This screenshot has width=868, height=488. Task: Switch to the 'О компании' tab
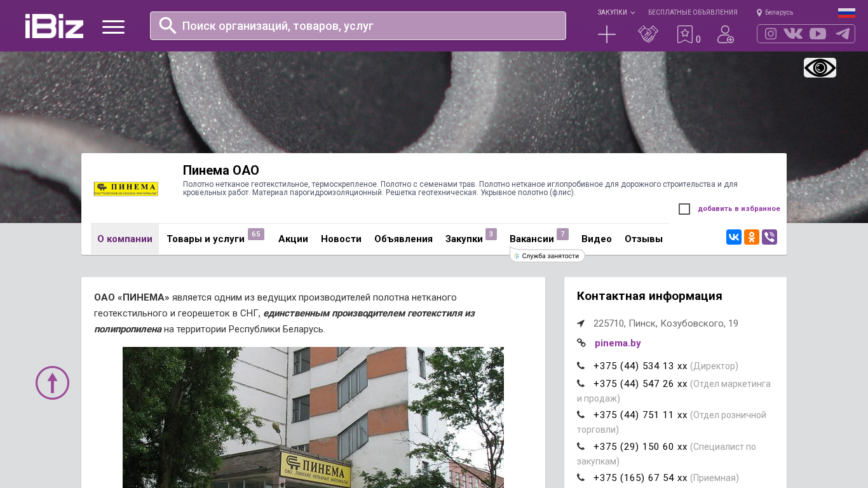[x=125, y=239]
